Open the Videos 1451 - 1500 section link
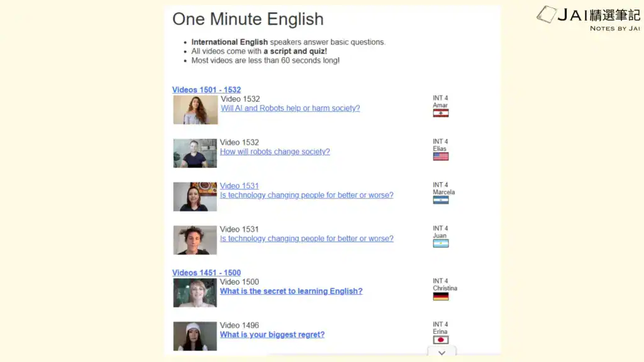The image size is (644, 362). click(x=206, y=273)
